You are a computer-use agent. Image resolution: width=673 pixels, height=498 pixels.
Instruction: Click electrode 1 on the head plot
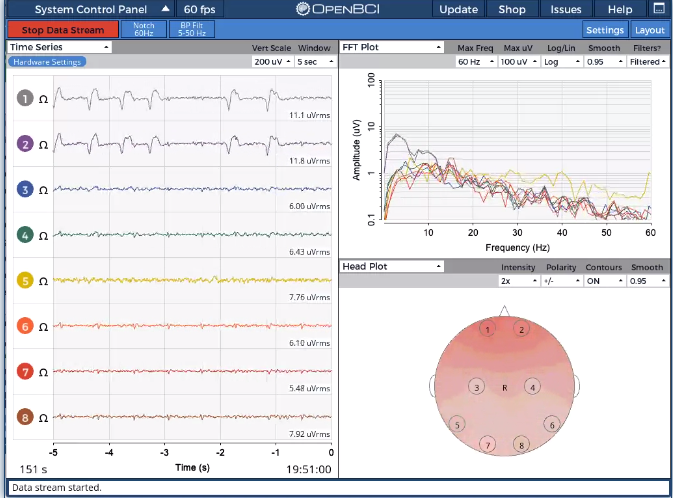(487, 329)
